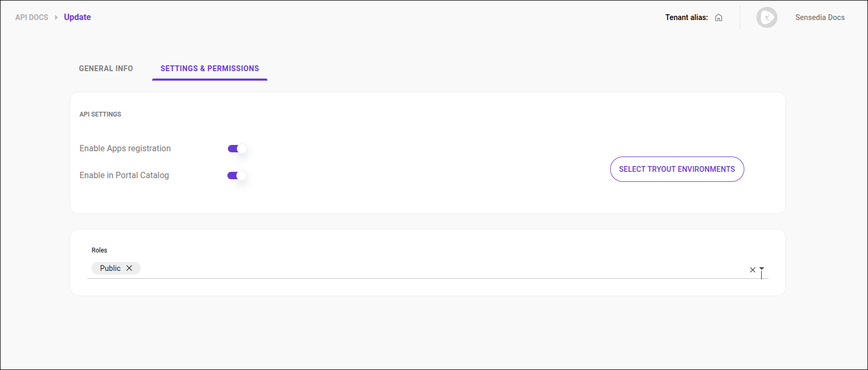Remove the Public role chip via its X icon

pos(130,268)
